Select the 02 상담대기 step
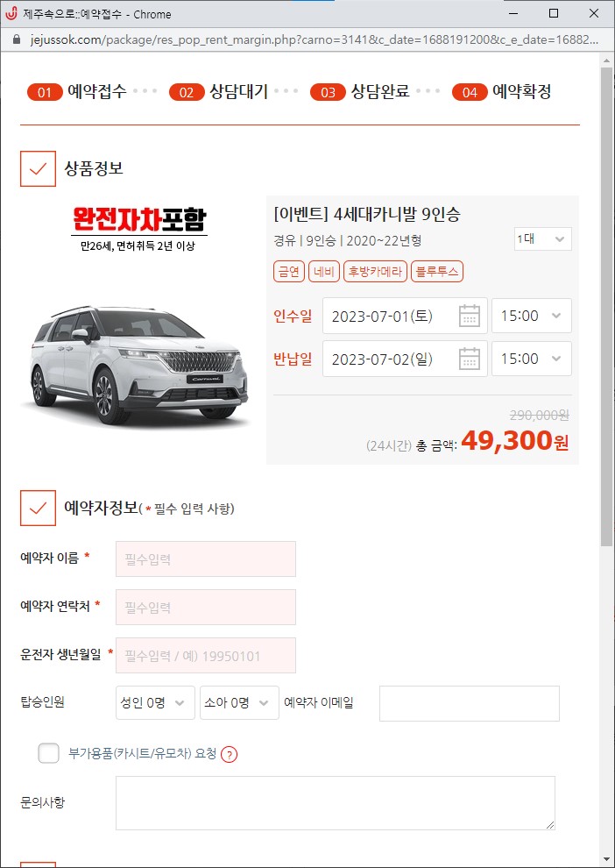This screenshot has width=615, height=868. click(x=219, y=92)
